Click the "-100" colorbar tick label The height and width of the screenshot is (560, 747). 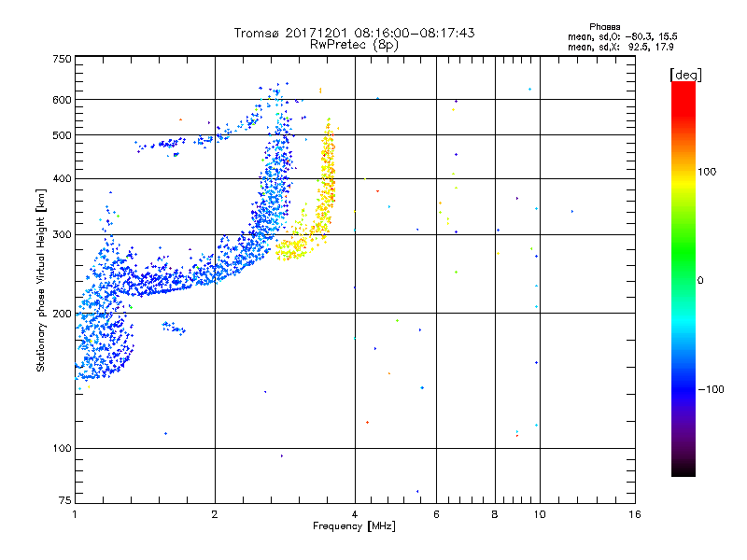(712, 389)
